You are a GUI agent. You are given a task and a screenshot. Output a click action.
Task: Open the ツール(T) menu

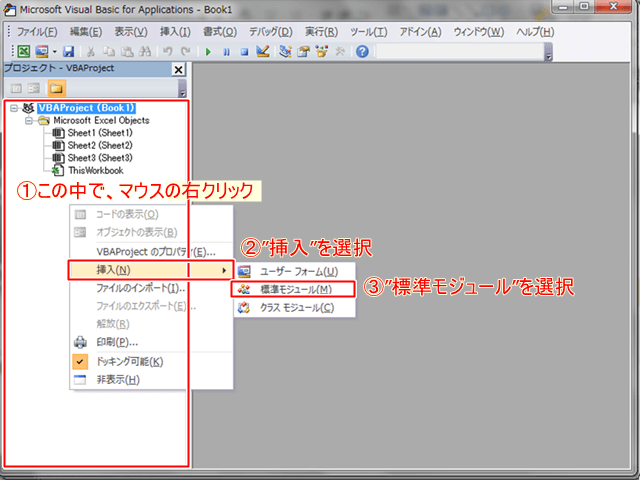click(368, 32)
